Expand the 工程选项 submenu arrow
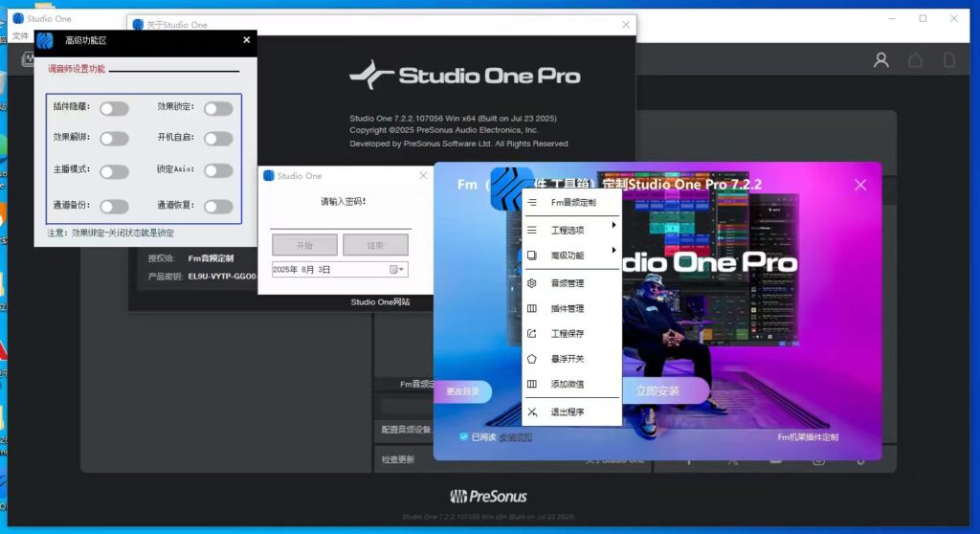Viewport: 980px width, 534px height. coord(613,226)
